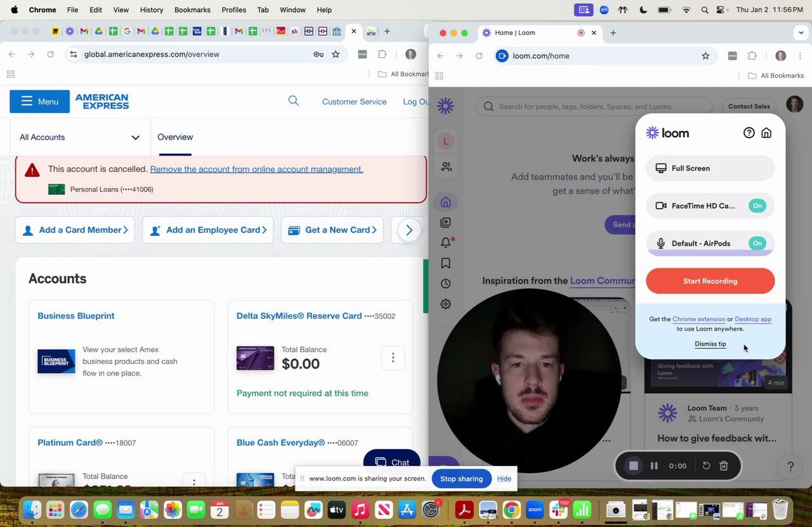The width and height of the screenshot is (812, 527).
Task: Open Full Screen recording mode selector
Action: [x=710, y=168]
